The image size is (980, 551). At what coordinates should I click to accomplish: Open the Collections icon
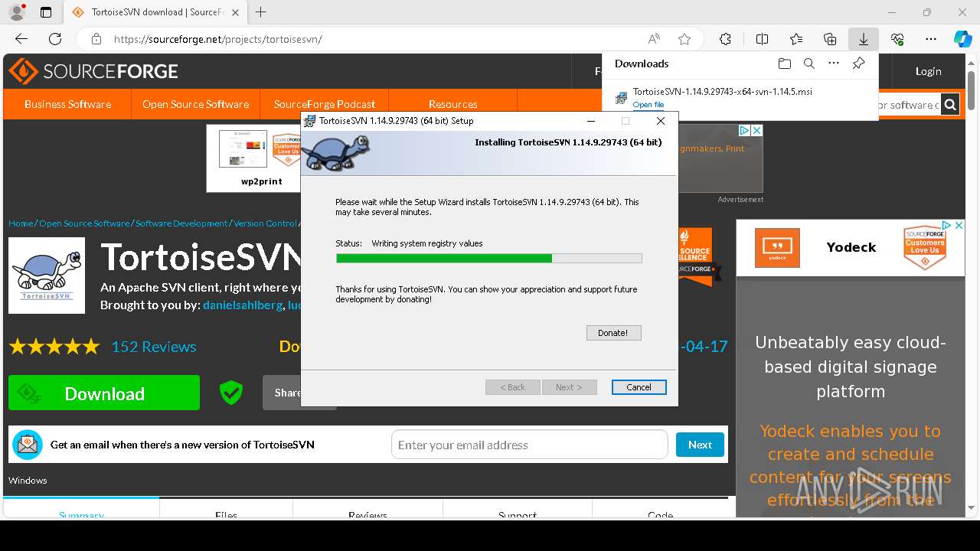coord(830,39)
